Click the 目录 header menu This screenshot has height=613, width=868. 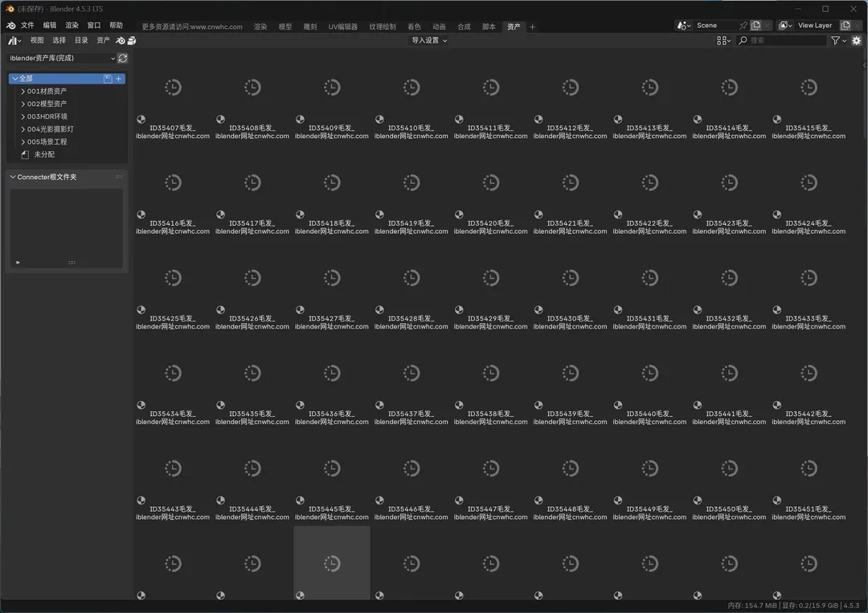pos(81,40)
